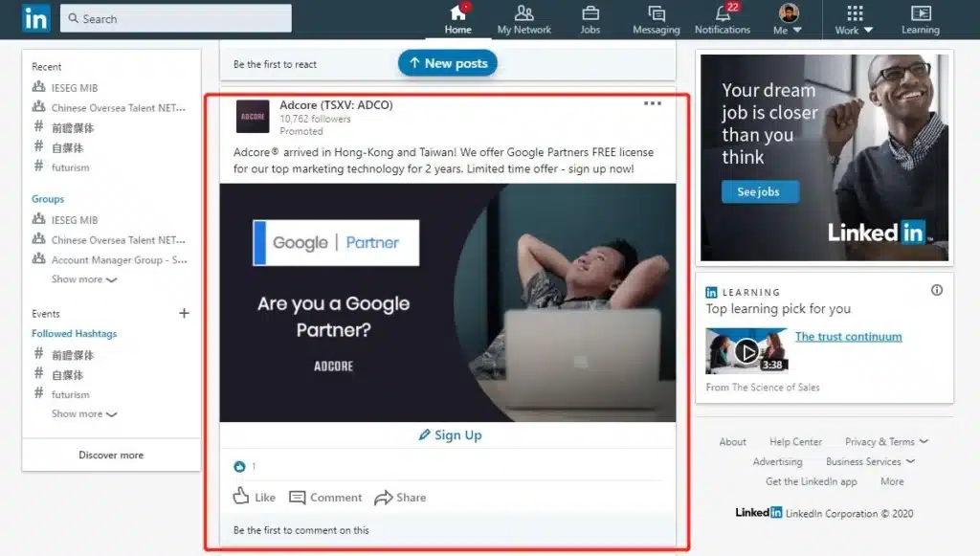Open the LinkedIn logo home link
The image size is (980, 556).
click(x=35, y=19)
